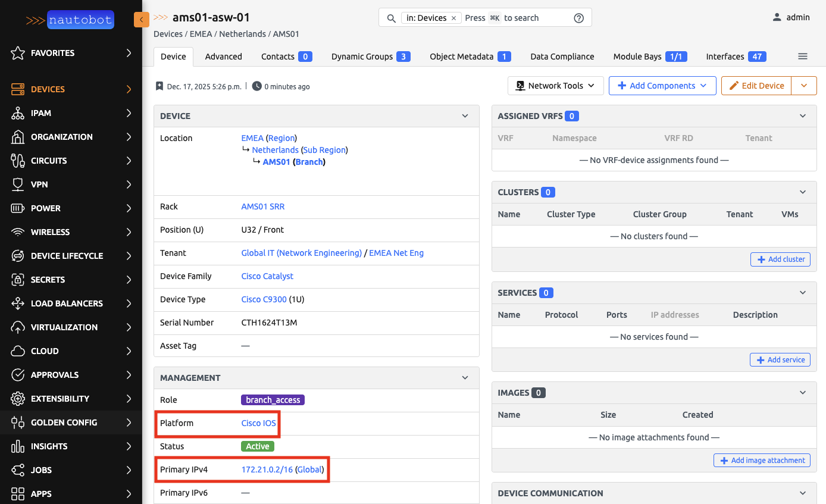Click the search input field
This screenshot has width=826, height=504.
518,18
